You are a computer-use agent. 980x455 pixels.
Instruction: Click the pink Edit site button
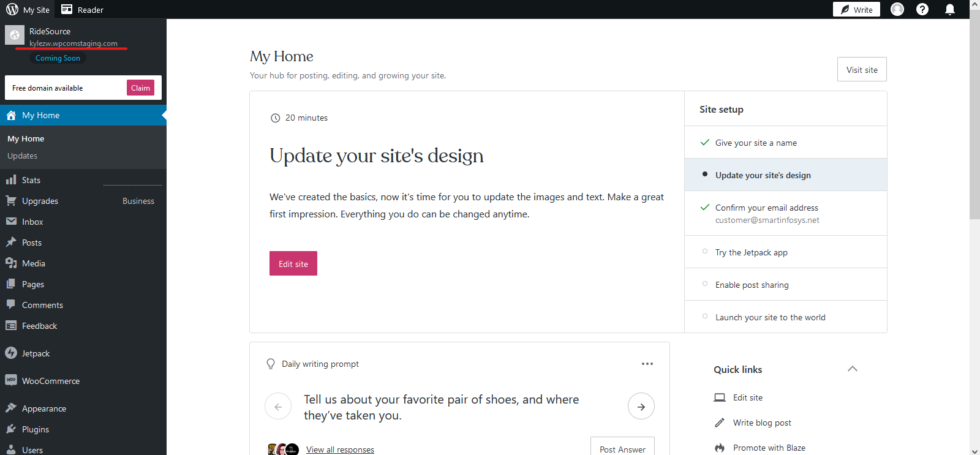click(x=293, y=264)
